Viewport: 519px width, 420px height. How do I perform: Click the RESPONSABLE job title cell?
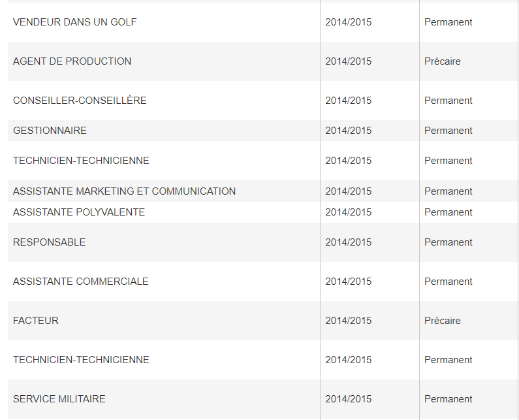[49, 242]
